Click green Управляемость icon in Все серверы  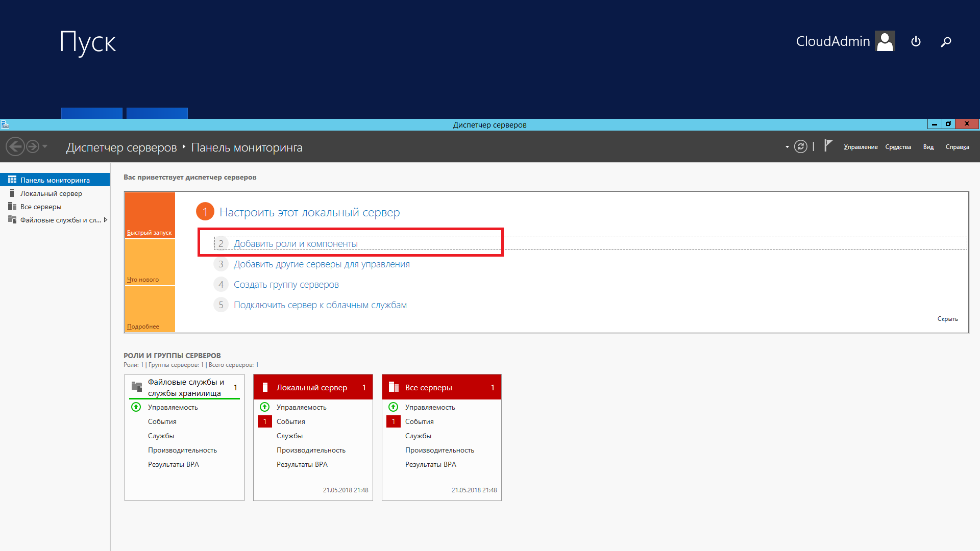[x=393, y=407]
